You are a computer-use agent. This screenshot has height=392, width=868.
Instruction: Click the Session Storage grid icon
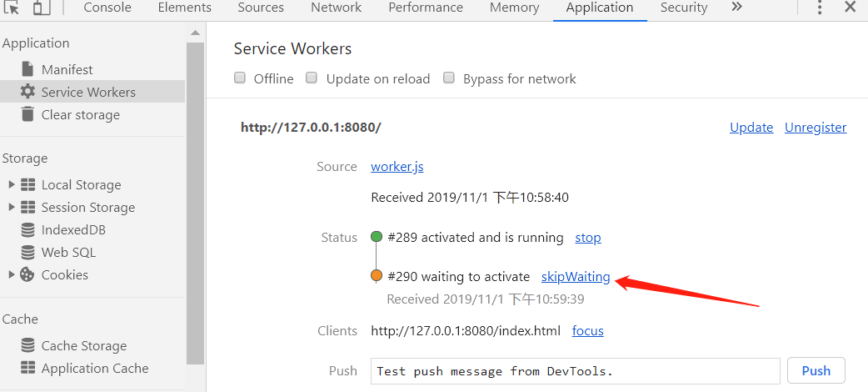coord(27,208)
